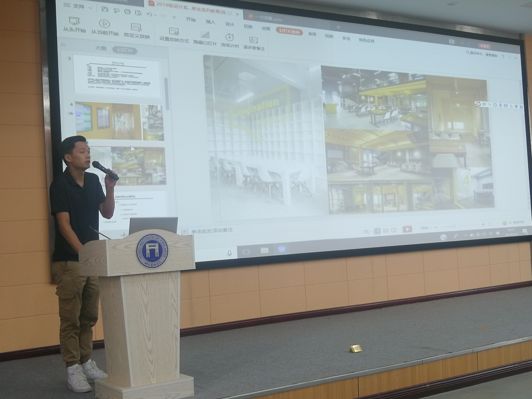Image resolution: width=532 pixels, height=399 pixels.
Task: Select normal view in status bar
Action: point(377,231)
